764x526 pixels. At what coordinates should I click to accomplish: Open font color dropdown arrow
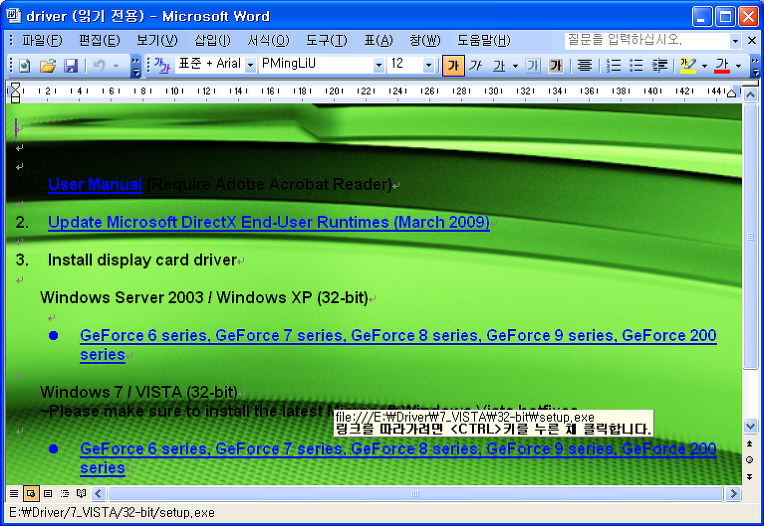click(x=739, y=65)
